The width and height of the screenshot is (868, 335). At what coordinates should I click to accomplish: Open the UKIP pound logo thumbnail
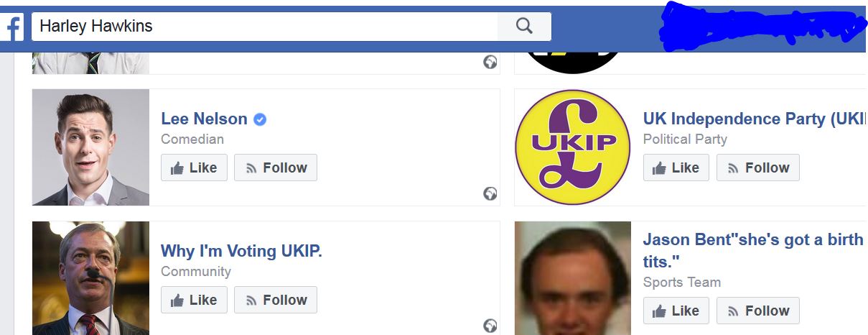coord(572,147)
